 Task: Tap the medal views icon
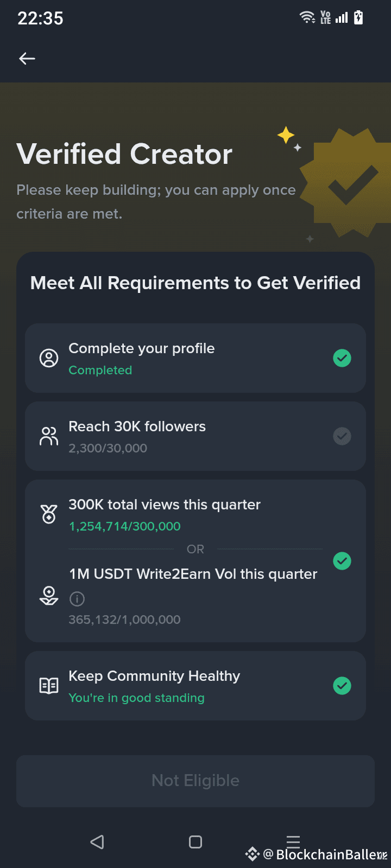49,513
